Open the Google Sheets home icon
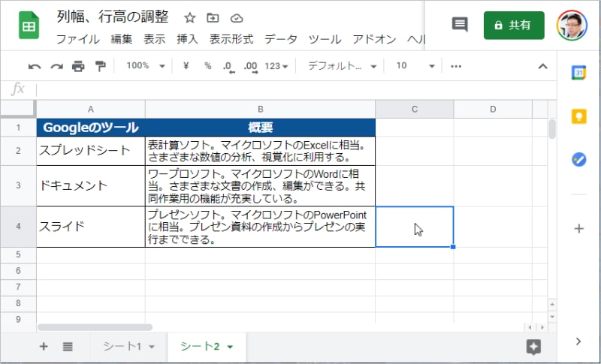The width and height of the screenshot is (601, 364). click(x=29, y=26)
